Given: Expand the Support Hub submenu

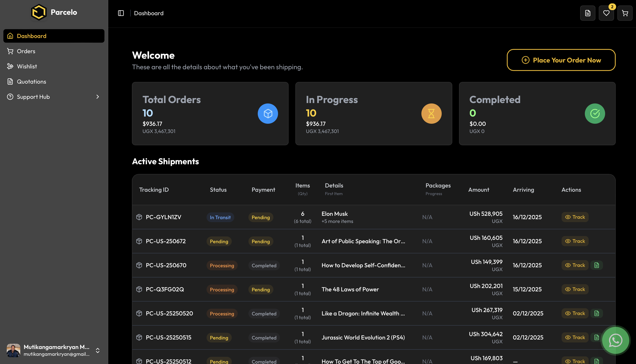Looking at the screenshot, I should [98, 97].
